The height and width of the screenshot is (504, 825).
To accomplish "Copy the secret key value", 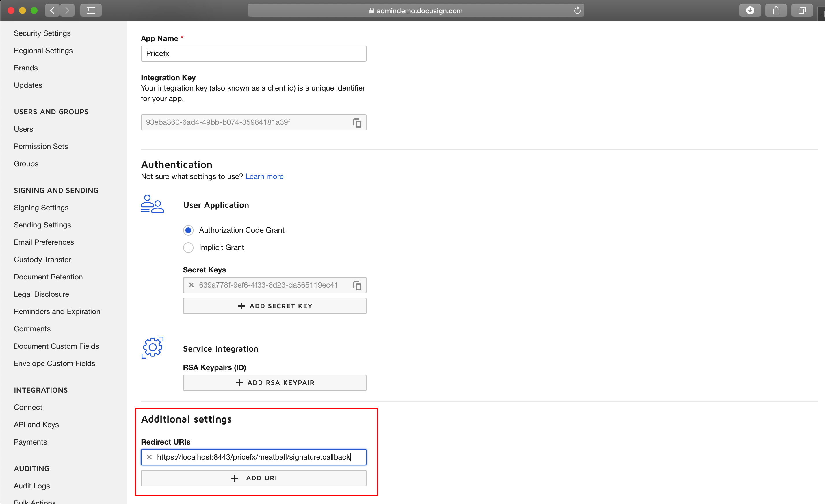I will click(357, 285).
